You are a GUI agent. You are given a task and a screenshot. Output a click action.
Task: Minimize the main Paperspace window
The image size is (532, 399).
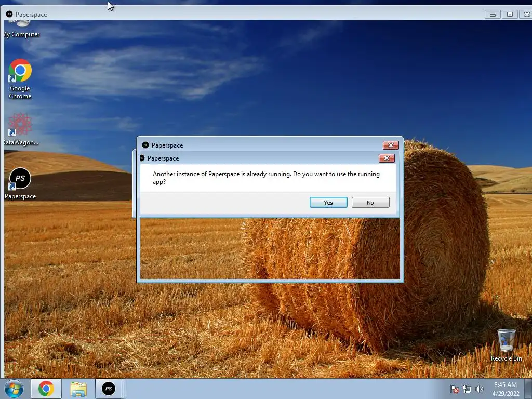click(x=493, y=14)
